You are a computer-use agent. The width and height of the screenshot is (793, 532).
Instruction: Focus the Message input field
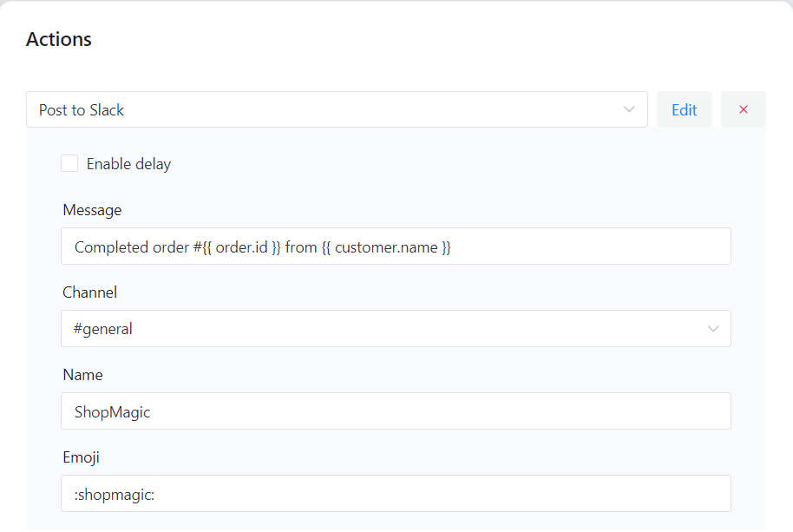396,246
